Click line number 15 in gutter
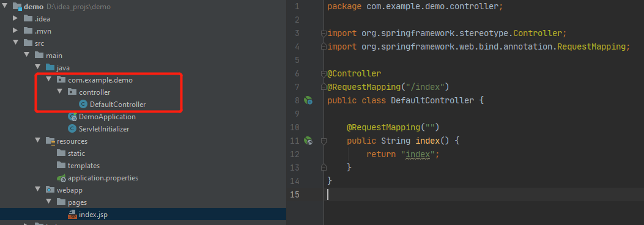 coord(295,194)
